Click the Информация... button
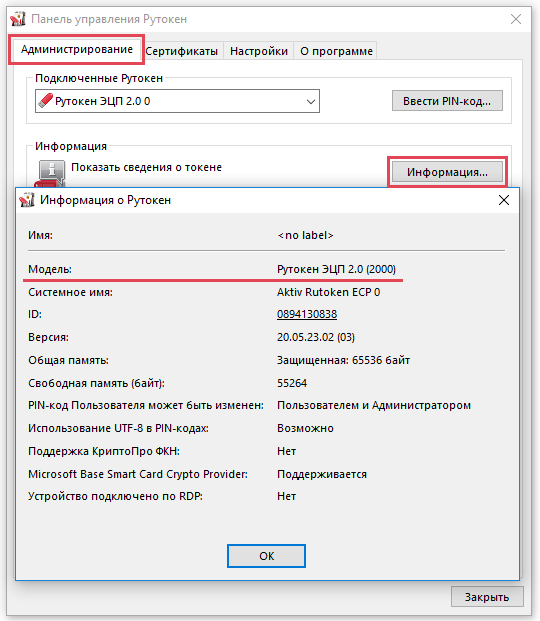This screenshot has width=540, height=621. 447,172
